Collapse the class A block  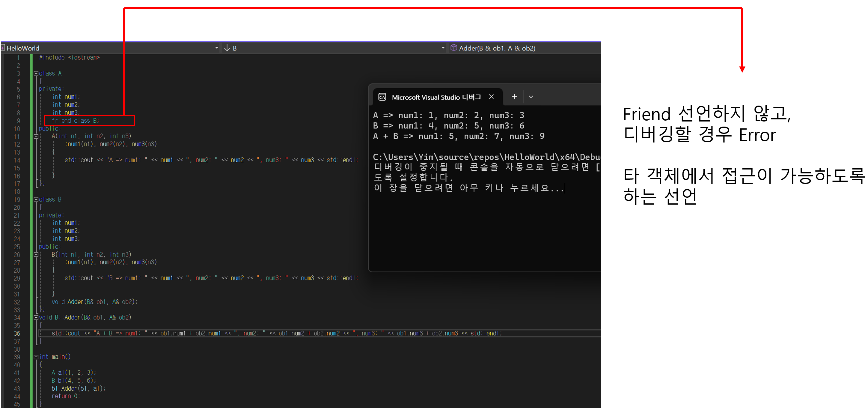36,73
